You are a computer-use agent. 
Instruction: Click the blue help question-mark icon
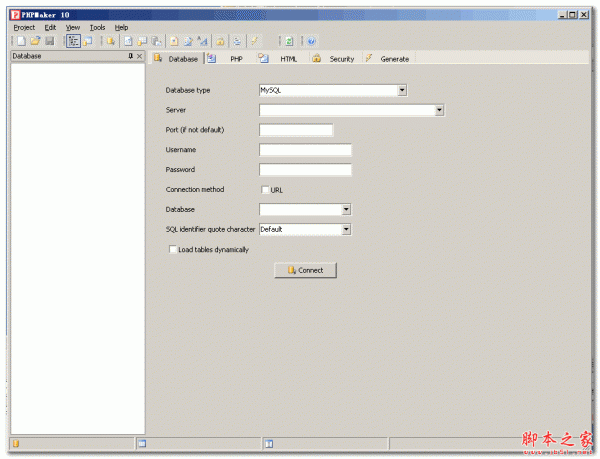pyautogui.click(x=311, y=41)
